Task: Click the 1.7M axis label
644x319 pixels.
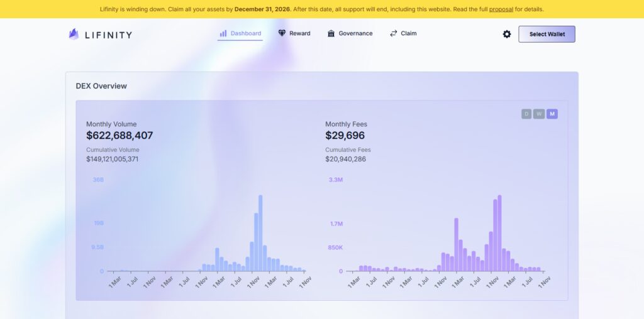Action: [x=336, y=224]
